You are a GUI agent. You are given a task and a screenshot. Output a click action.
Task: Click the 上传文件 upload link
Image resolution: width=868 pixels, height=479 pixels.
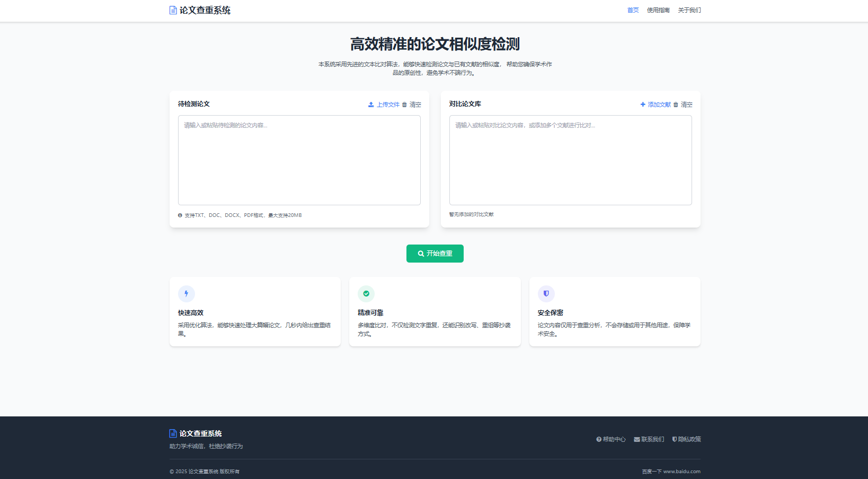tap(388, 104)
